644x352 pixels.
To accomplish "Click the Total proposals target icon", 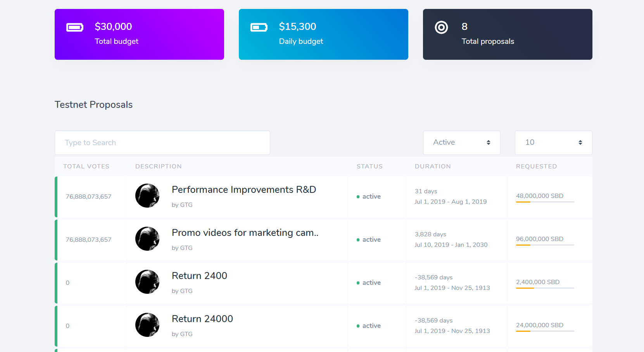I will pyautogui.click(x=441, y=27).
